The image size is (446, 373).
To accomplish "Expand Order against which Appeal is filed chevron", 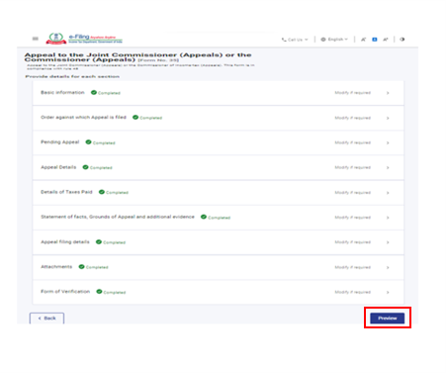I will [388, 118].
